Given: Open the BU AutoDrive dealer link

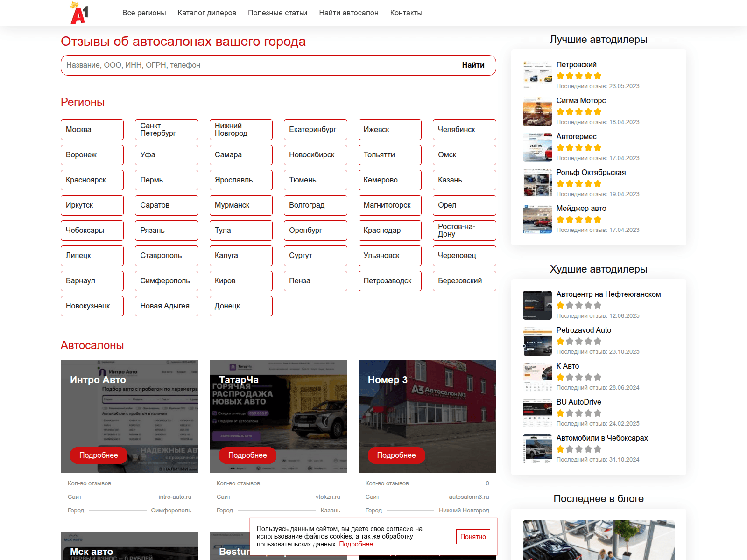Looking at the screenshot, I should coord(578,402).
